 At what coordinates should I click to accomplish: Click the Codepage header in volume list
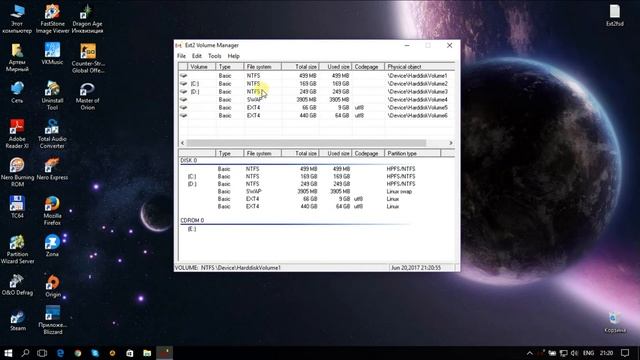[x=368, y=67]
